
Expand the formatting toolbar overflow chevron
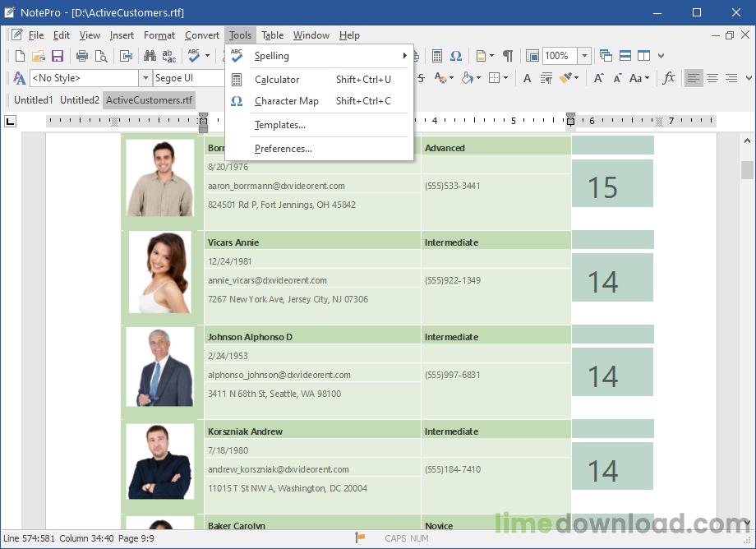pyautogui.click(x=749, y=78)
